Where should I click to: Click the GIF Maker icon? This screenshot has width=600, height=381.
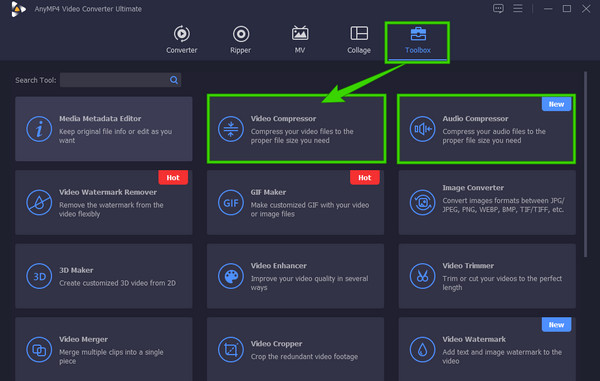coord(231,203)
